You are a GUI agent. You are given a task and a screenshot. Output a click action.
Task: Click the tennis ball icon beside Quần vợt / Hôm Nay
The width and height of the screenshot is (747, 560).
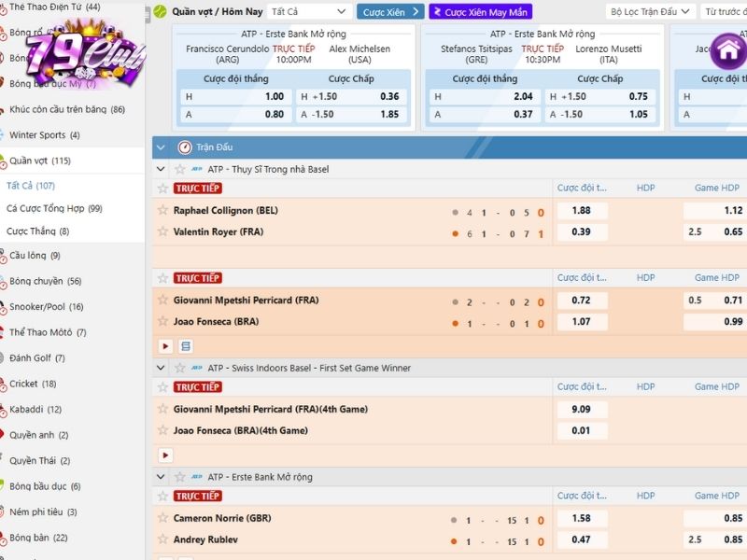click(x=161, y=12)
